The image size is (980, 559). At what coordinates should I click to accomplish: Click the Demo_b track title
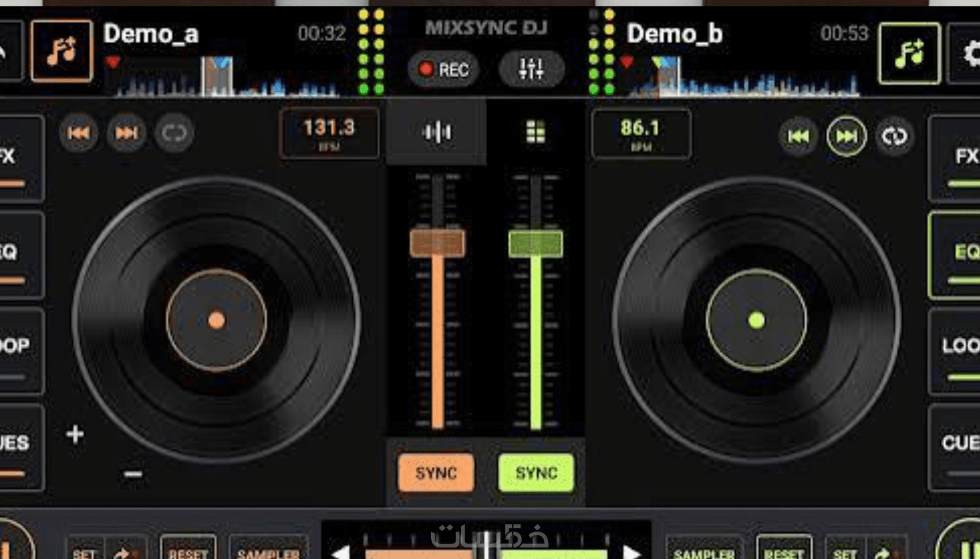click(x=674, y=33)
